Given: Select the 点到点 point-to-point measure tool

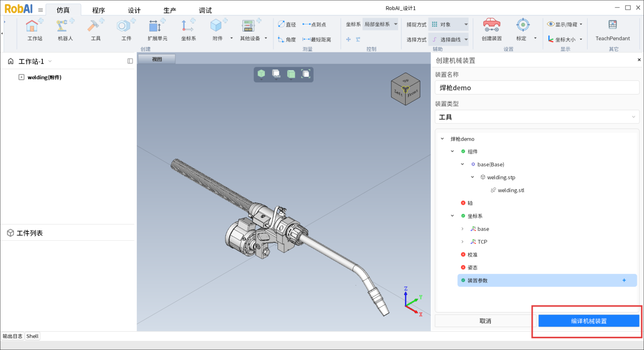Looking at the screenshot, I should pos(314,24).
